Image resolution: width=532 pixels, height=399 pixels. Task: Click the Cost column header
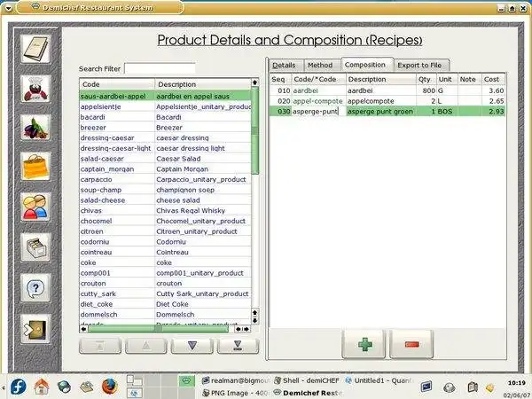[494, 80]
